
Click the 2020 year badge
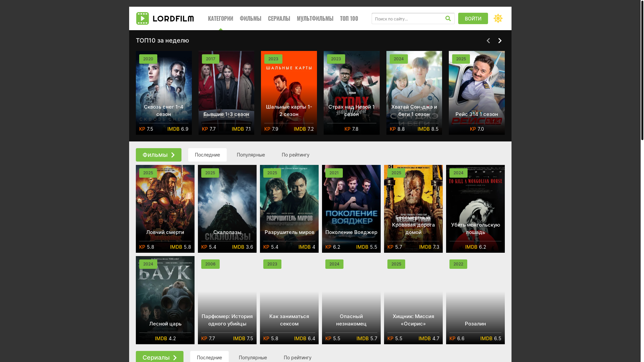pyautogui.click(x=148, y=59)
